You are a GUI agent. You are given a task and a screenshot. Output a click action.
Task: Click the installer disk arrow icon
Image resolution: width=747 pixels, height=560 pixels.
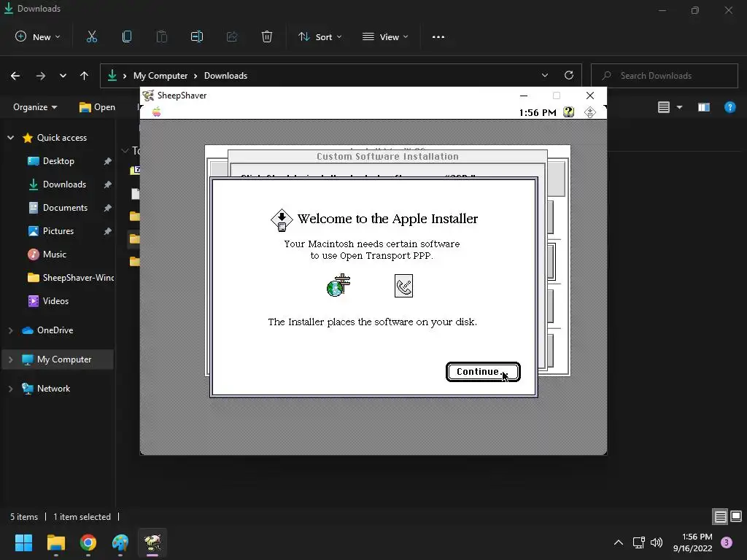tap(282, 220)
